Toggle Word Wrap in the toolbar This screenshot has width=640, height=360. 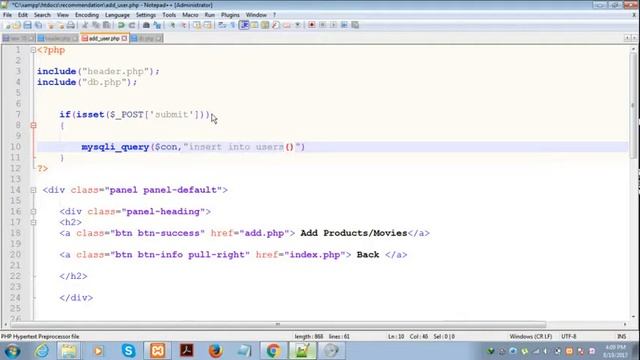coord(222,25)
